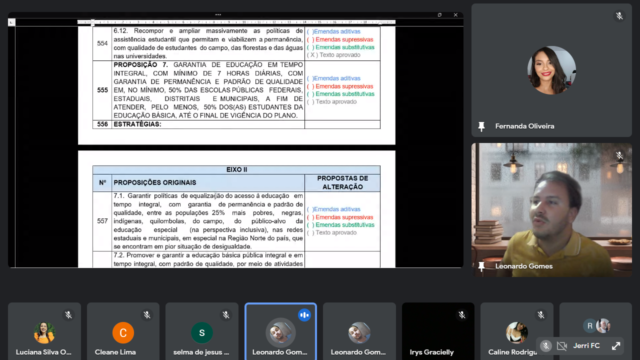The height and width of the screenshot is (360, 640).
Task: Click the 'Jerri FC' name label
Action: tap(586, 346)
